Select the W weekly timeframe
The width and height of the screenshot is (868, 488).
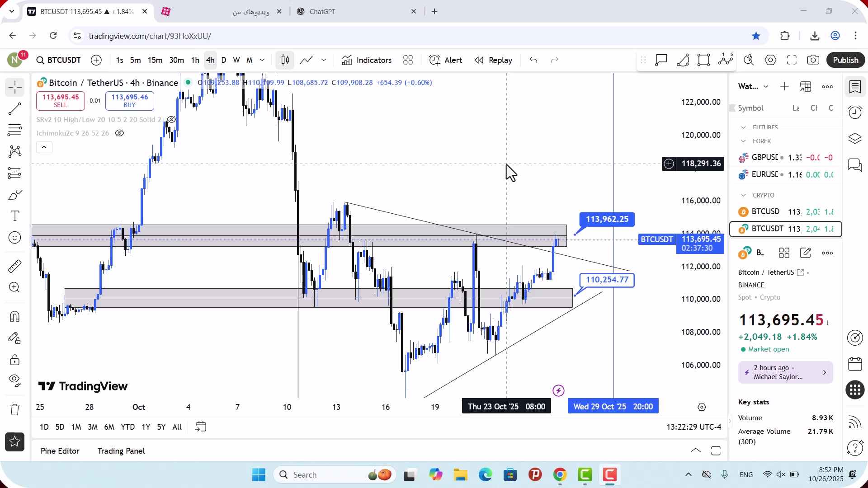236,60
